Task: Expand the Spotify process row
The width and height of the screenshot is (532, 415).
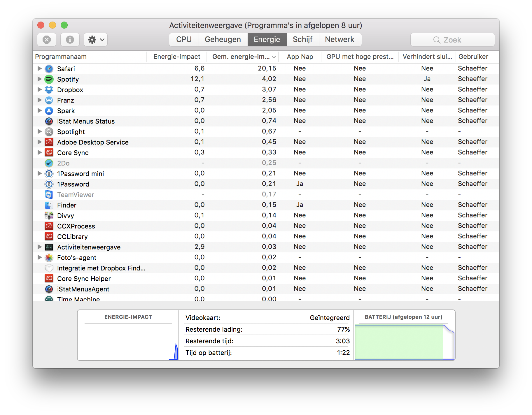Action: 39,79
